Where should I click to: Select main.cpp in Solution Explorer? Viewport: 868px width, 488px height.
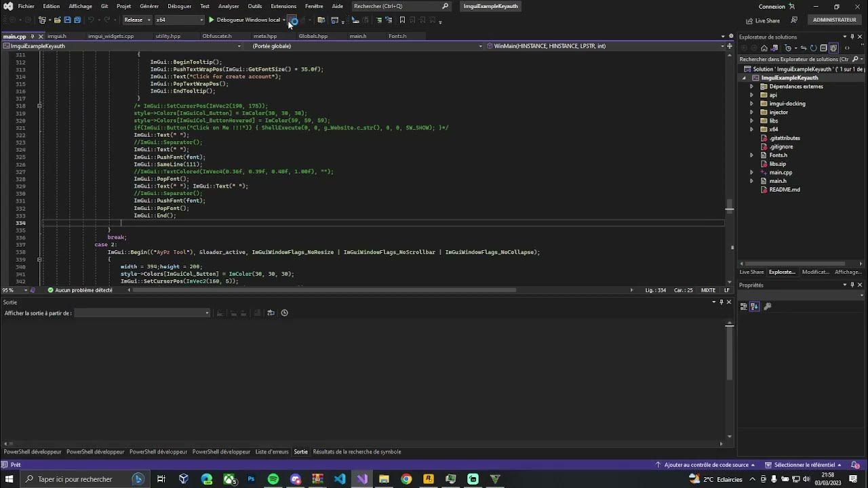(x=781, y=172)
